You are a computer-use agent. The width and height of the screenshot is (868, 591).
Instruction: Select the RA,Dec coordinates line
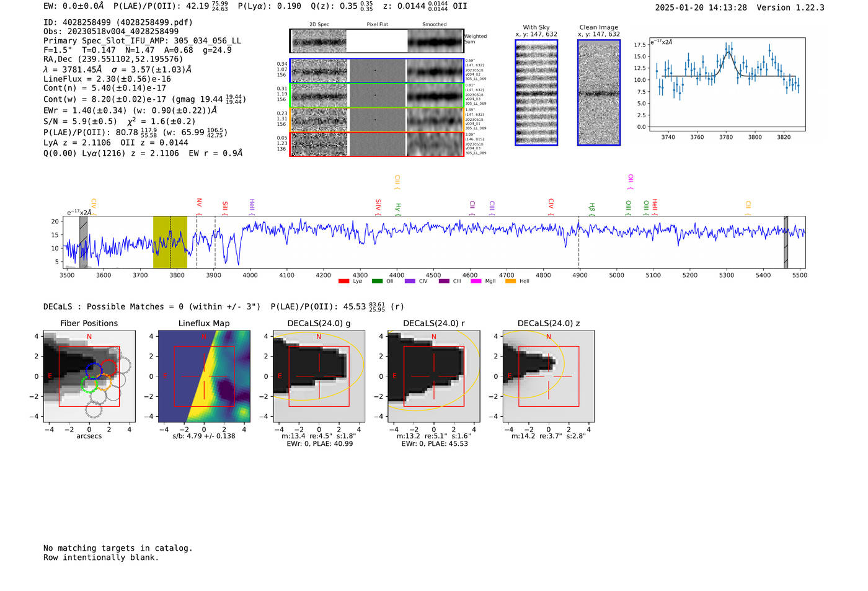[x=113, y=60]
